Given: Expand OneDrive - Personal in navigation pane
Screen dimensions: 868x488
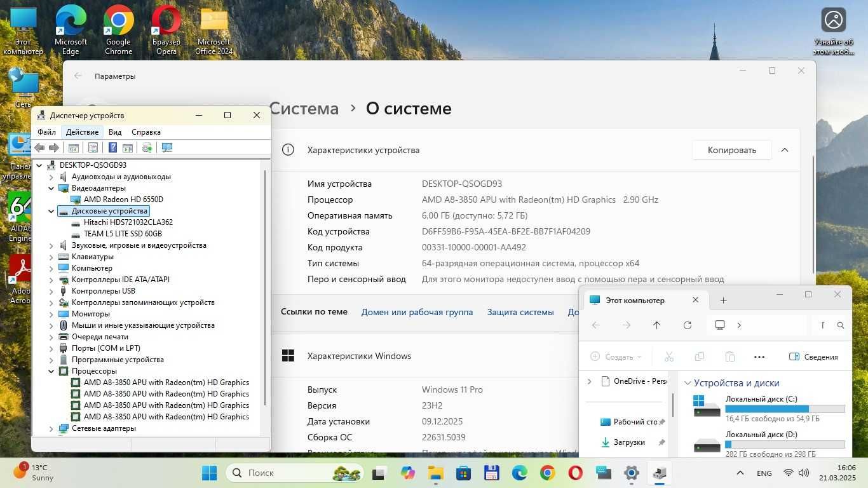Looking at the screenshot, I should coord(589,381).
